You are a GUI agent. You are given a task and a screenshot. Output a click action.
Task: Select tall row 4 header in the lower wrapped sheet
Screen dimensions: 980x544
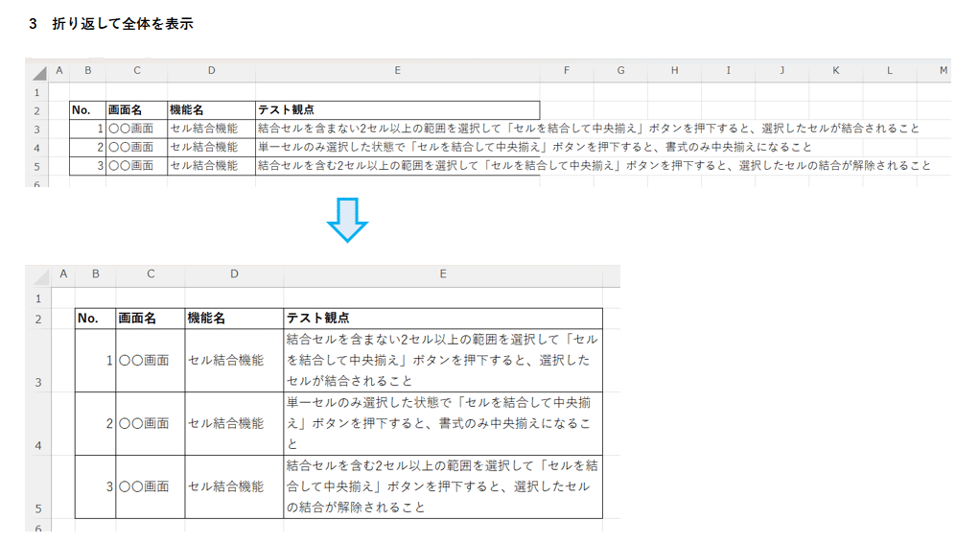pos(38,424)
